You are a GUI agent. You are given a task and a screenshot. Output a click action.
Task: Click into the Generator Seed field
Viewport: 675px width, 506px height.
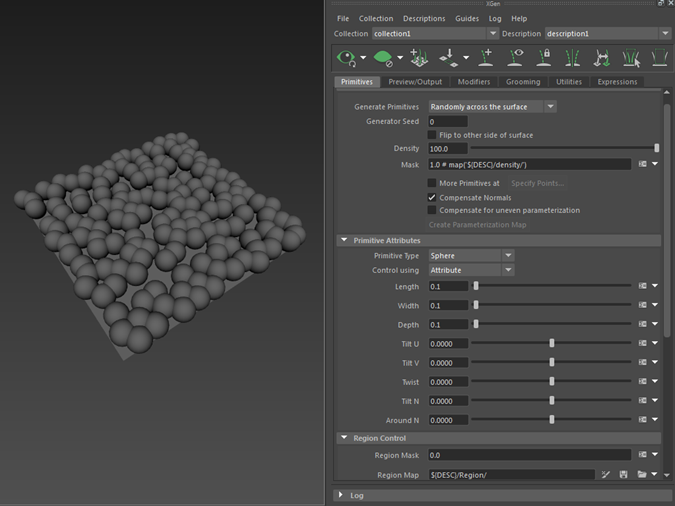447,121
